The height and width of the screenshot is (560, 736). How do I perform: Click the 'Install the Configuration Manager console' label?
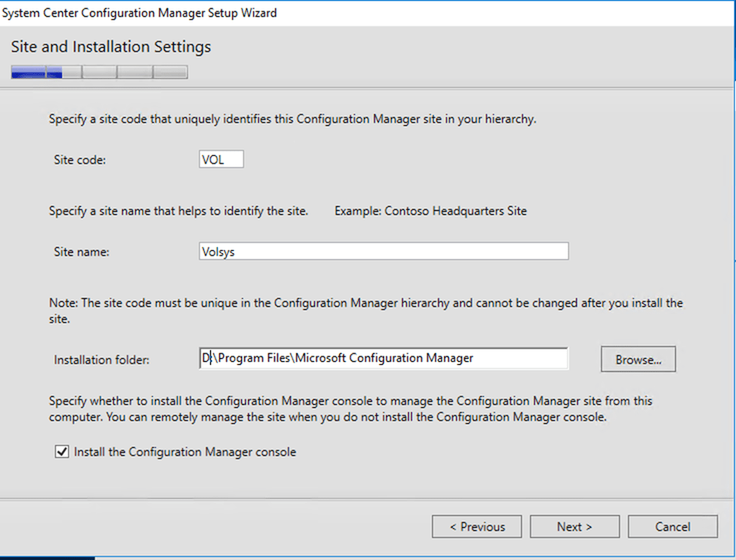coord(185,452)
